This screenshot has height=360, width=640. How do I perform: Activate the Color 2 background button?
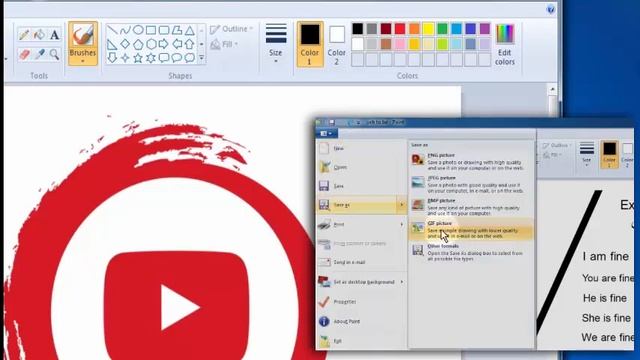(337, 44)
